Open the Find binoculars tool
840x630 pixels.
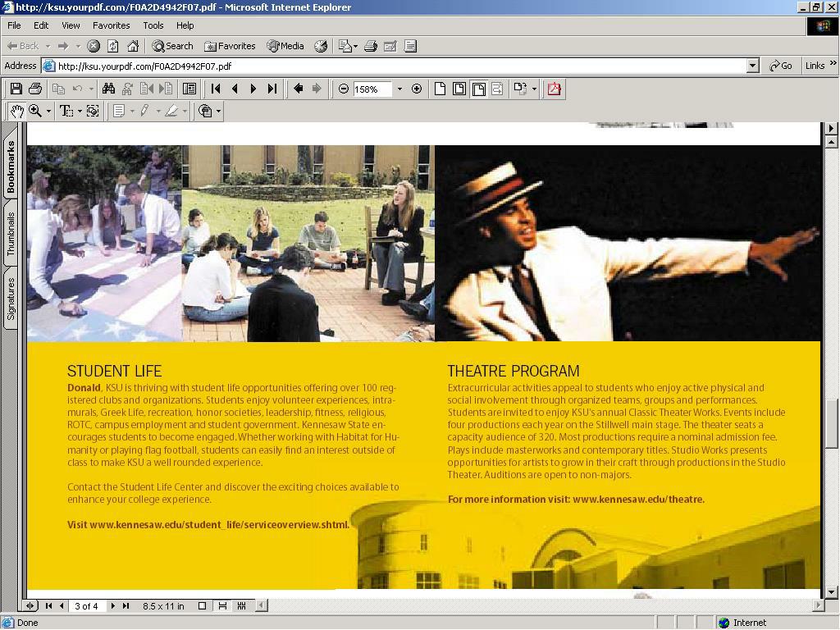(x=109, y=89)
